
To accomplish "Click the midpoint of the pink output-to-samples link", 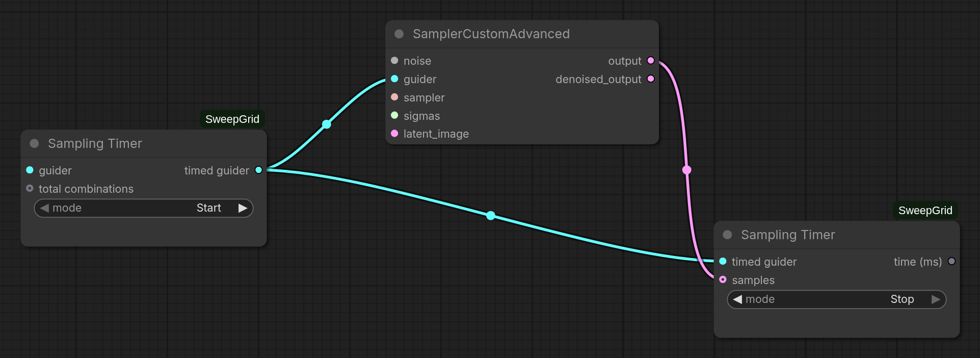I will 686,170.
